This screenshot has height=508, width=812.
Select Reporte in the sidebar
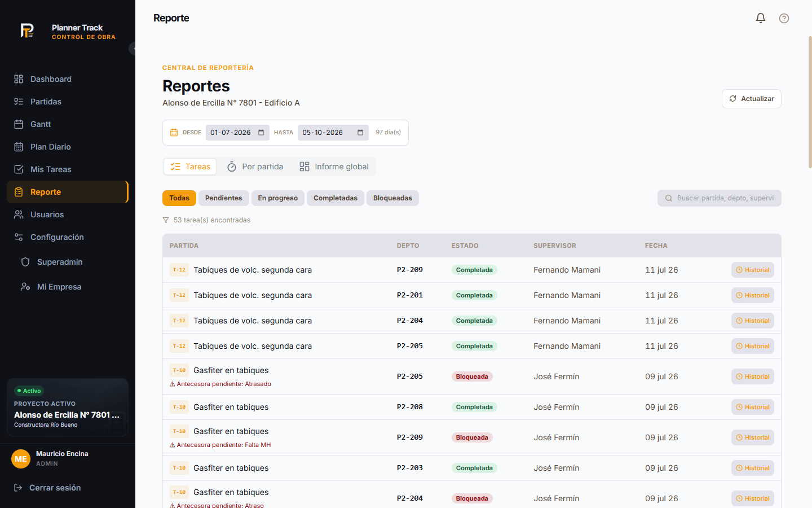point(68,192)
